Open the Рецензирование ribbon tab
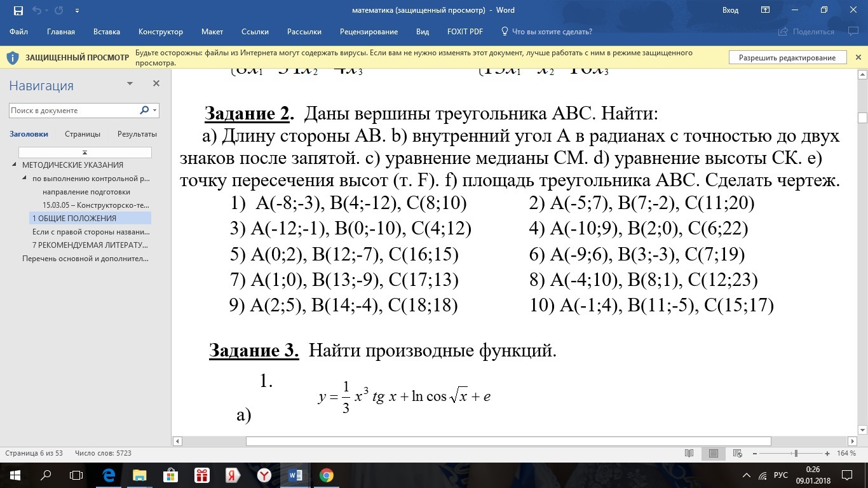Image resolution: width=868 pixels, height=488 pixels. coord(369,32)
